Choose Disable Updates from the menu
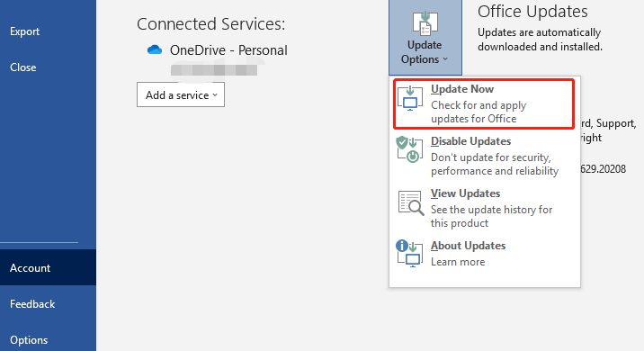Viewport: 644px width, 351px height. point(484,157)
